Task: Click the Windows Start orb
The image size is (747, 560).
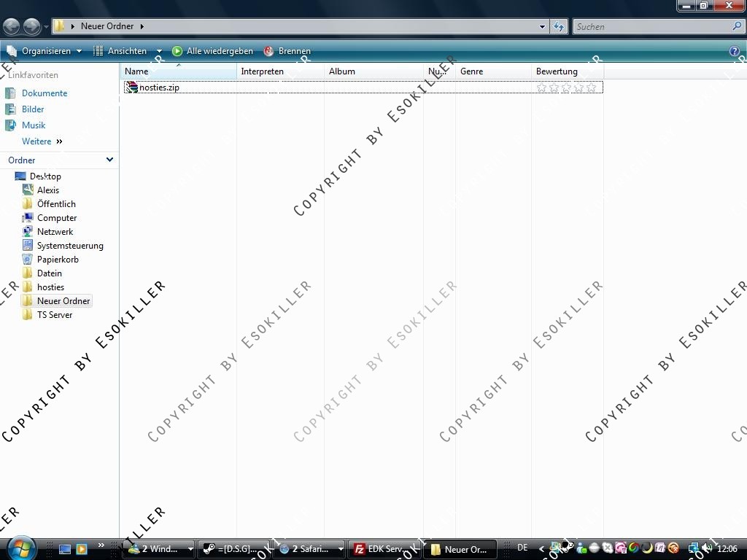Action: [x=20, y=548]
